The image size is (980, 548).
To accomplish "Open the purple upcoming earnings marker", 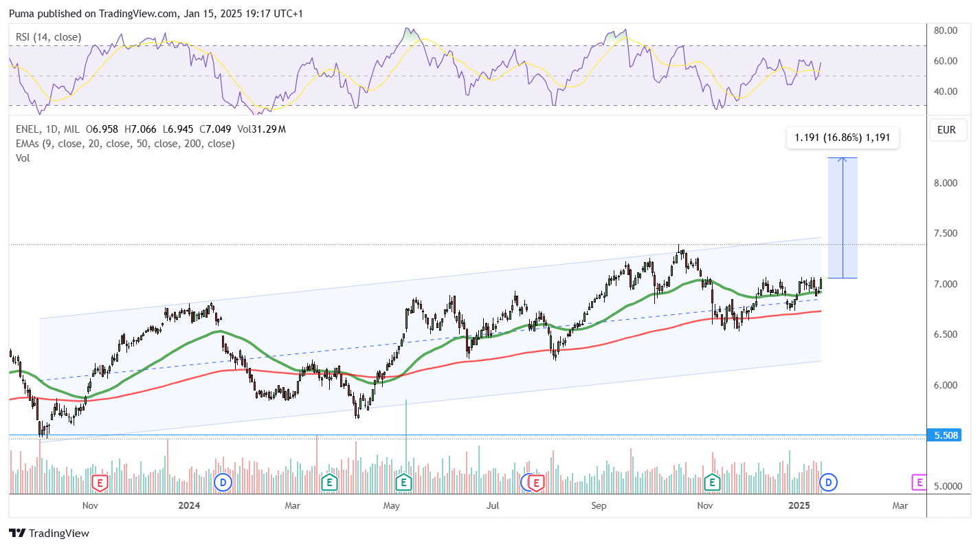I will [919, 482].
